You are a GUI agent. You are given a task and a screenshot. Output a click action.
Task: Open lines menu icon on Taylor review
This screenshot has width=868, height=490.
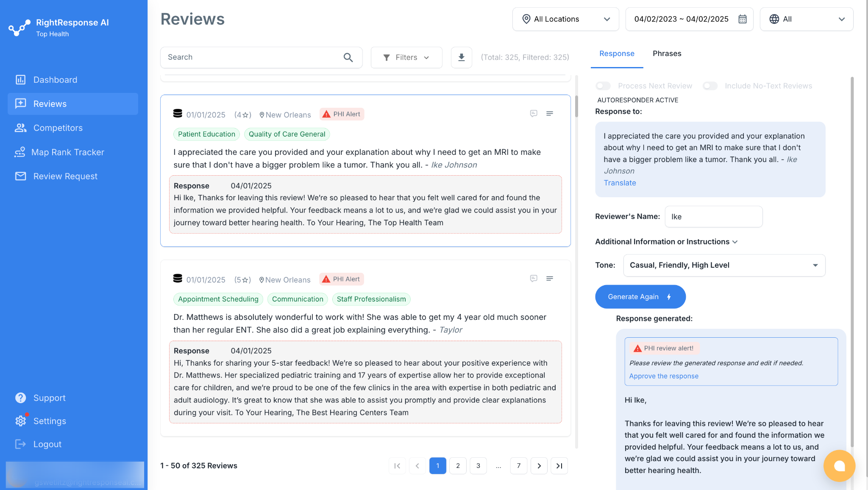point(550,278)
